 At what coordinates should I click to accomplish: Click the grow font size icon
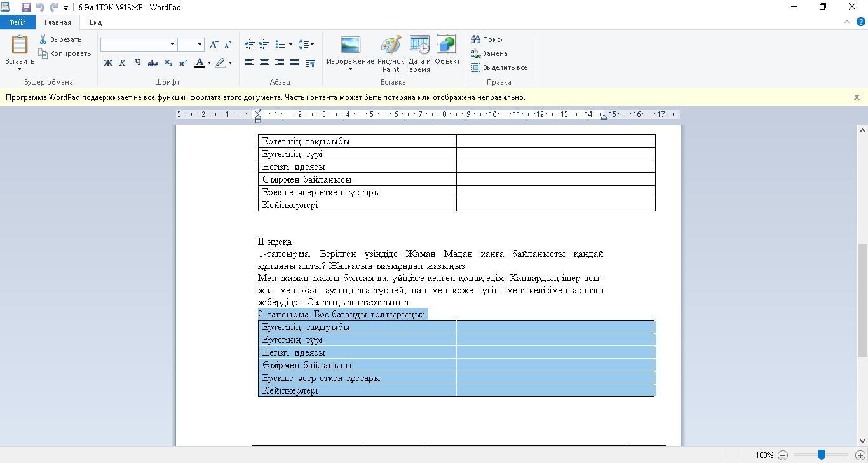214,45
